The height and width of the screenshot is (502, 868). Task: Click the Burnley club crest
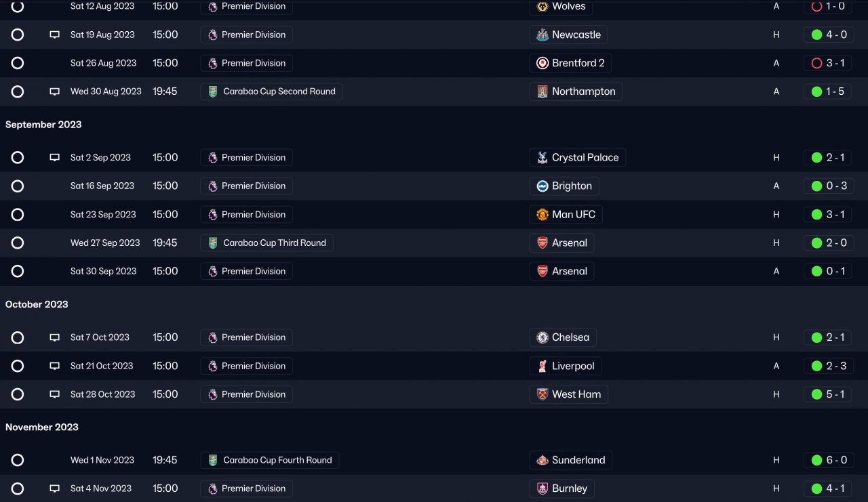coord(542,488)
